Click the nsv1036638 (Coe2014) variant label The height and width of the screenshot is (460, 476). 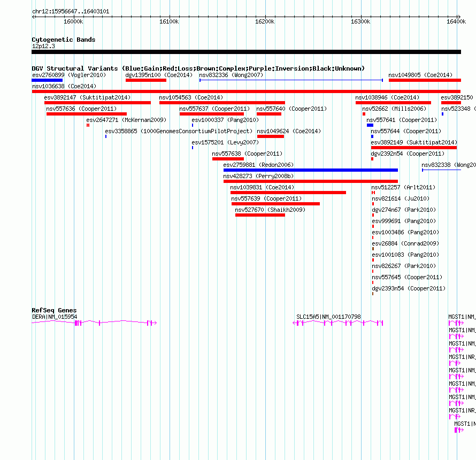pos(64,86)
